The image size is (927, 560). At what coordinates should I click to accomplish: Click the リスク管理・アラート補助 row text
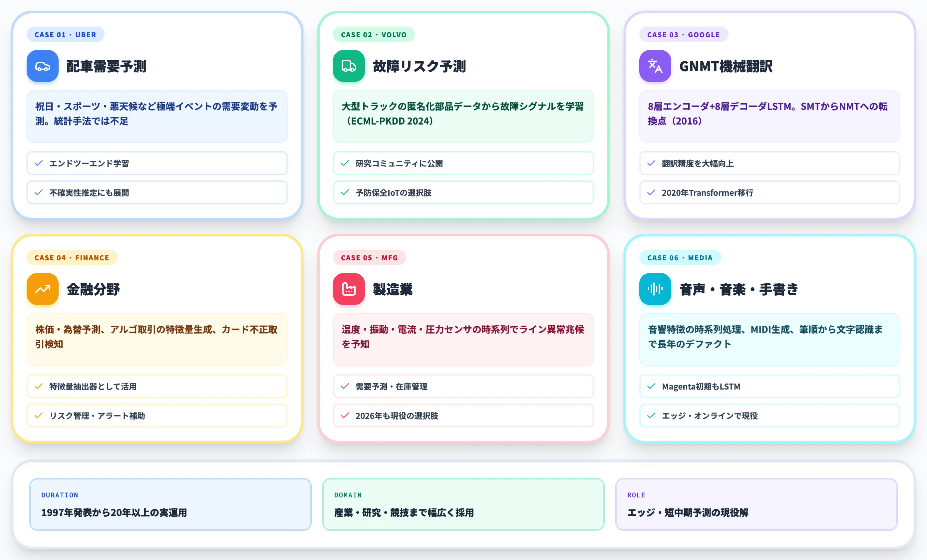click(97, 416)
